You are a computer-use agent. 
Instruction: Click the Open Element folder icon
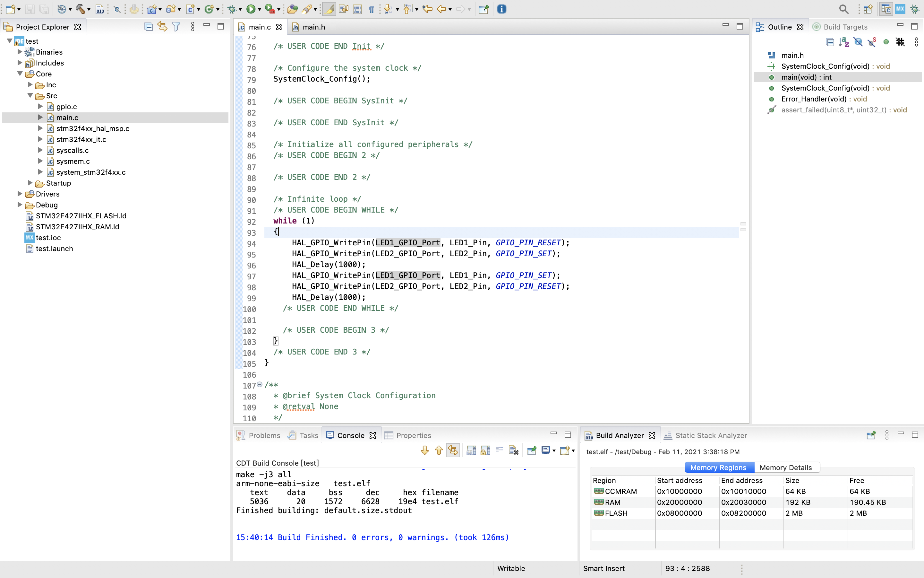point(293,9)
